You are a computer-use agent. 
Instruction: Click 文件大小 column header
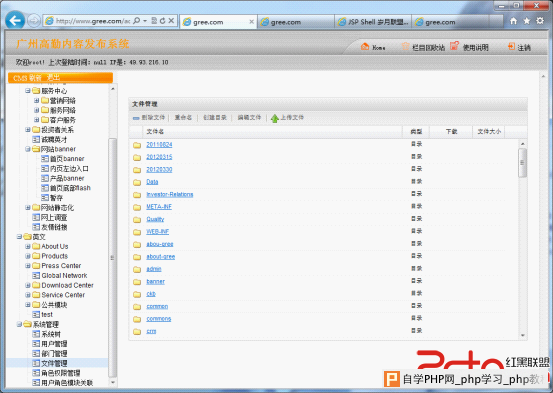(x=489, y=132)
